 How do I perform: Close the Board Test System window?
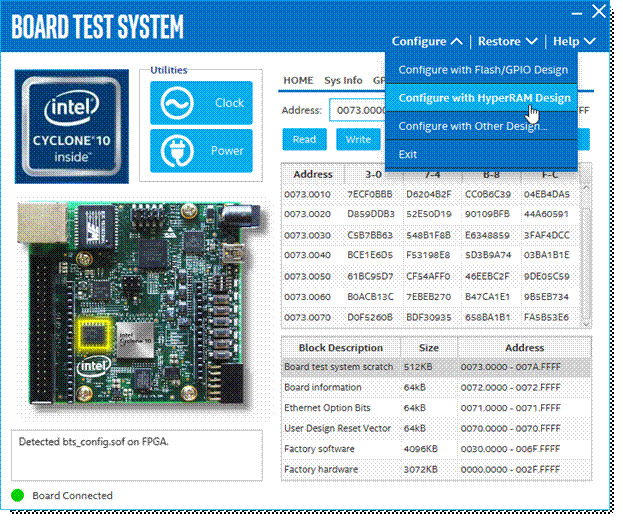pos(599,12)
